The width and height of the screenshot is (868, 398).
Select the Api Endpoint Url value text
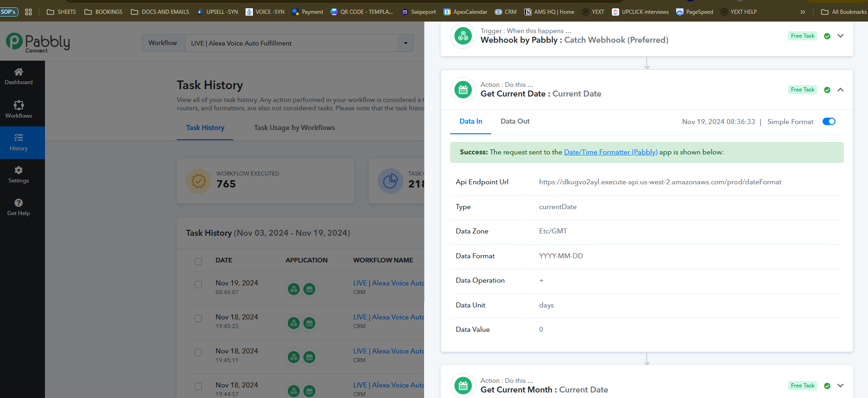coord(660,182)
